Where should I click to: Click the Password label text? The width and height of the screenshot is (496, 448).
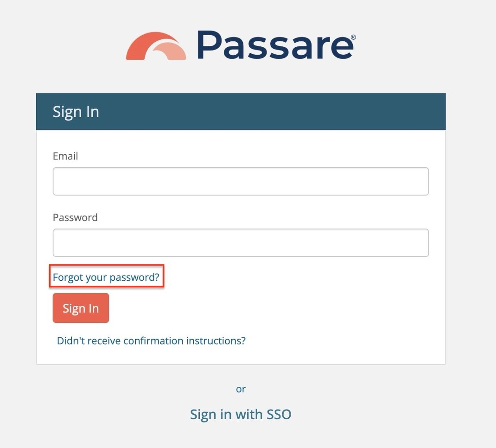point(75,217)
